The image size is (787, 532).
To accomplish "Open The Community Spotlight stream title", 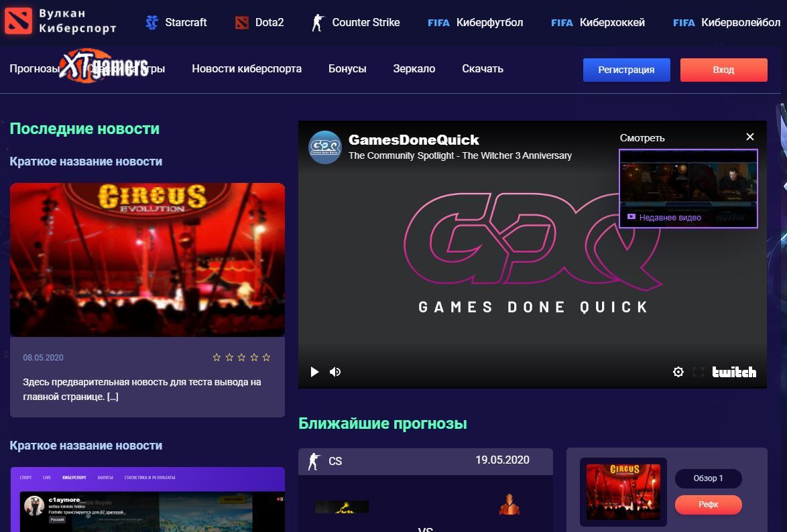I will click(460, 155).
